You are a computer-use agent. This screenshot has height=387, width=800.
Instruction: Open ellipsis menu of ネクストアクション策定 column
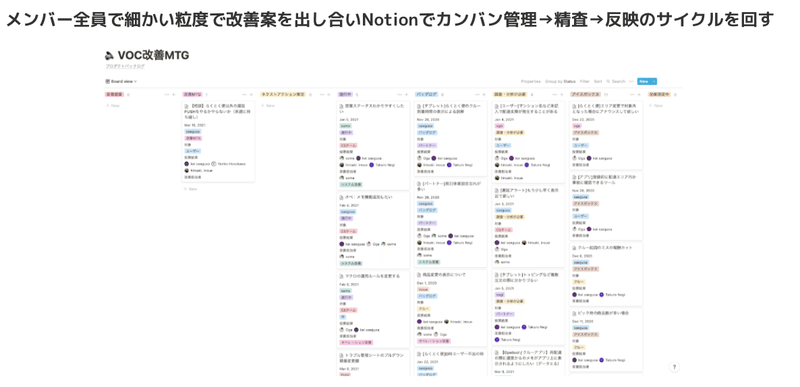pyautogui.click(x=321, y=95)
